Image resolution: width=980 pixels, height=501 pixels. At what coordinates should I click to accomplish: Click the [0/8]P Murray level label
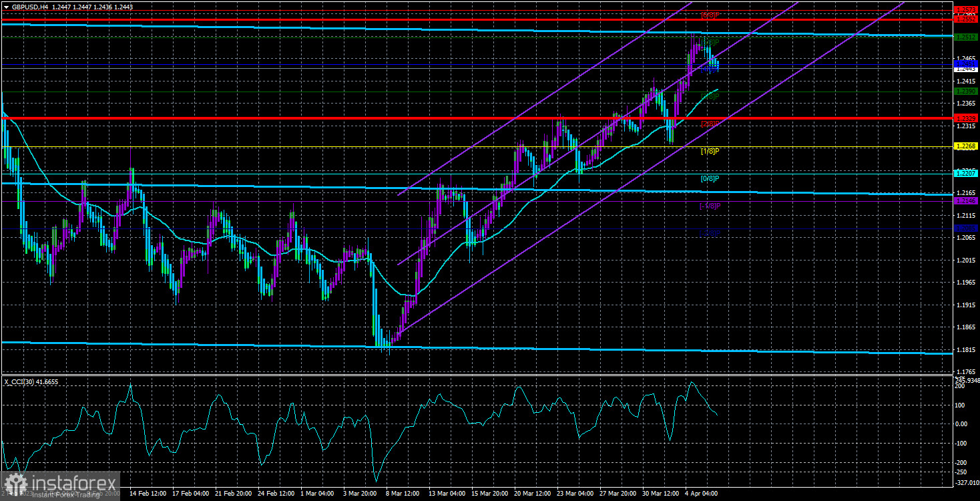[710, 178]
